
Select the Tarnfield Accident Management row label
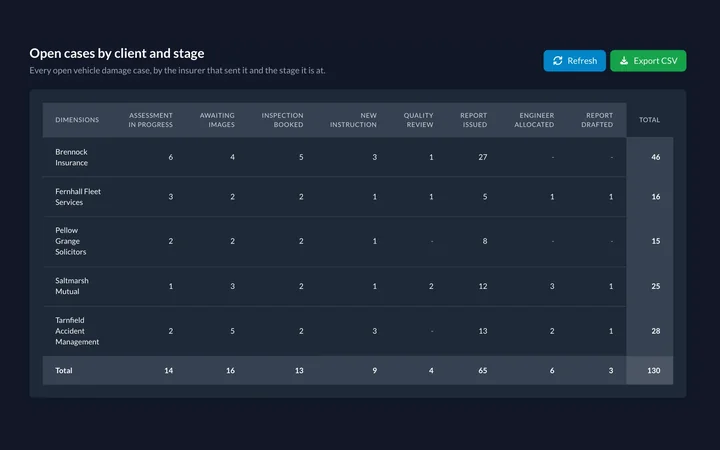(77, 331)
